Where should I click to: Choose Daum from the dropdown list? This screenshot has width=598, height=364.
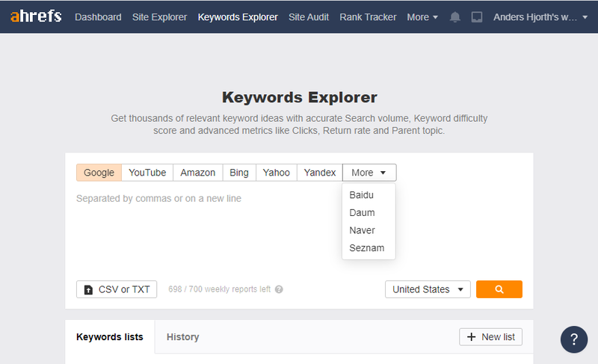pyautogui.click(x=369, y=213)
